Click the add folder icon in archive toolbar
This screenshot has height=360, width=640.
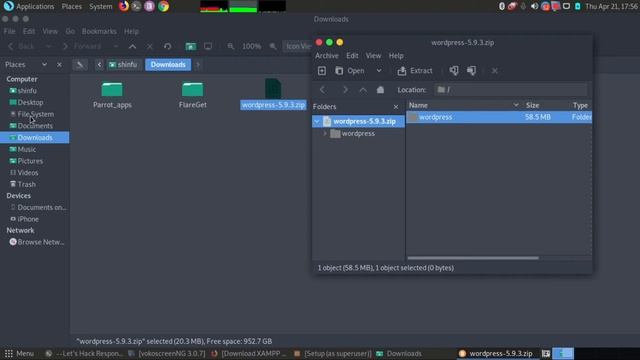pyautogui.click(x=471, y=71)
